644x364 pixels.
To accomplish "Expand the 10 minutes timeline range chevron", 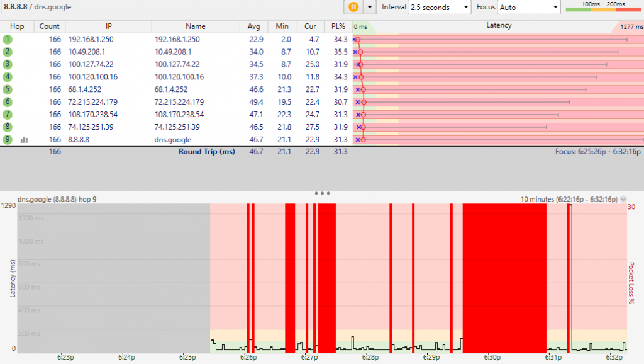I will click(x=623, y=199).
